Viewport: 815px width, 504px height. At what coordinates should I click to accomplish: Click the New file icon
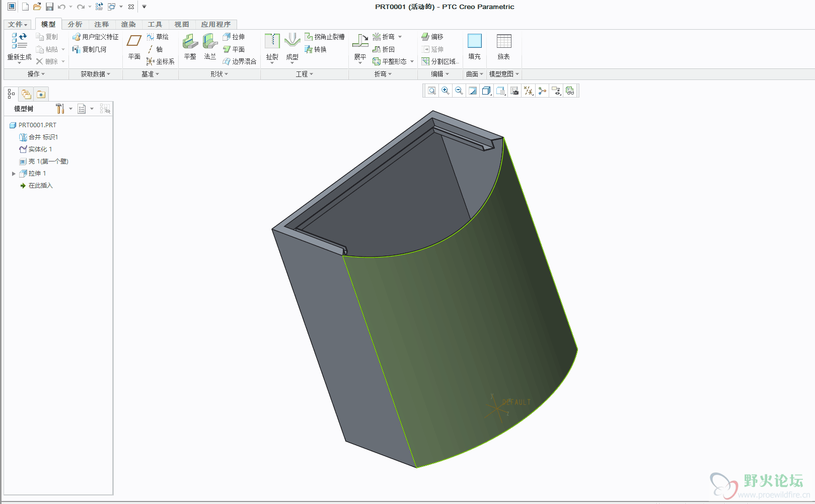coord(25,7)
